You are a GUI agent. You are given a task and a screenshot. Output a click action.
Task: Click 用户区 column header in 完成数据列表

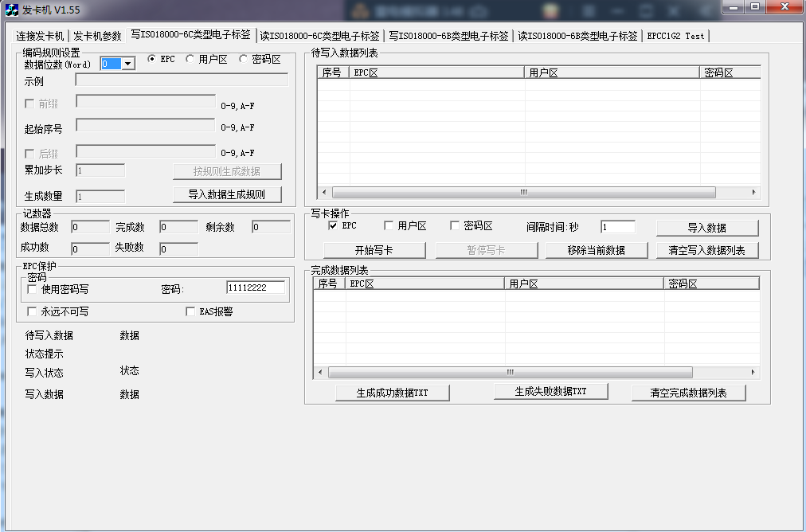tap(585, 284)
